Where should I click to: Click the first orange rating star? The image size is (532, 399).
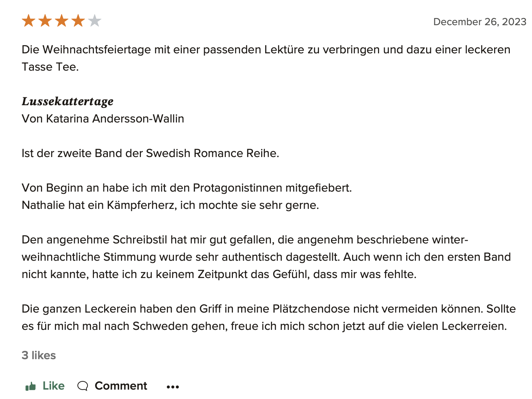click(29, 21)
